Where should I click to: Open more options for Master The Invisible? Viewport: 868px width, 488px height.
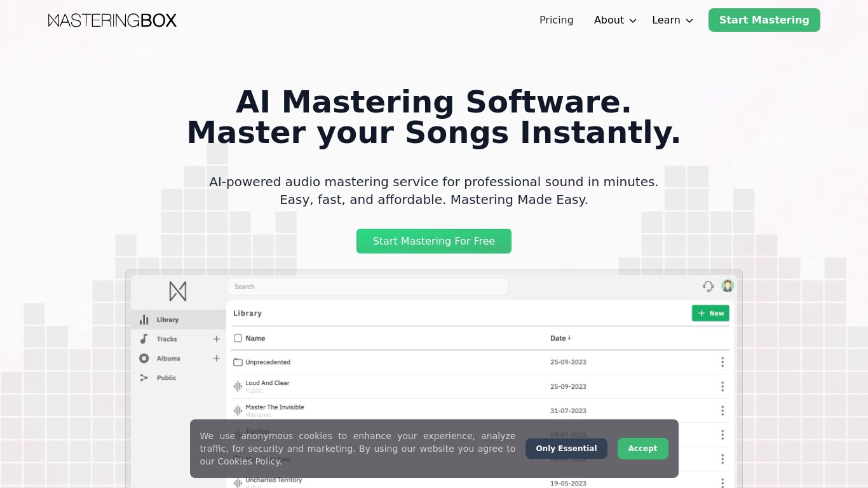coord(722,410)
